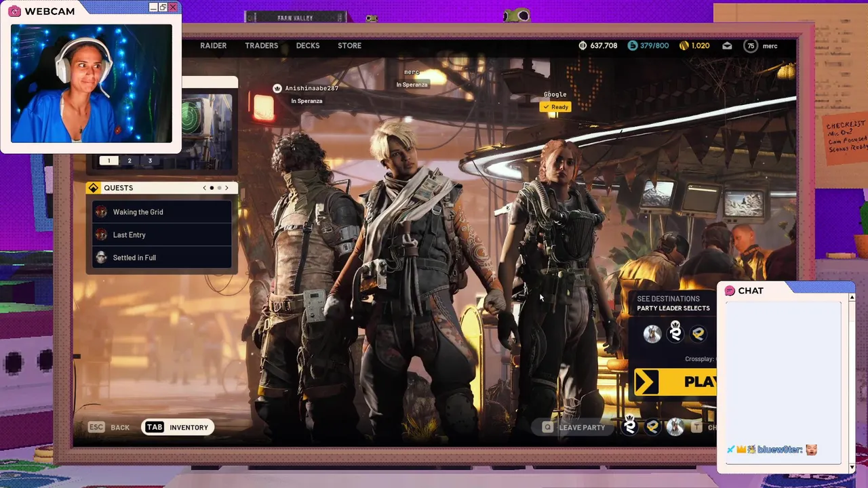Click the QUESTS panel diamond icon
Screen dimensions: 868x488
click(x=94, y=188)
